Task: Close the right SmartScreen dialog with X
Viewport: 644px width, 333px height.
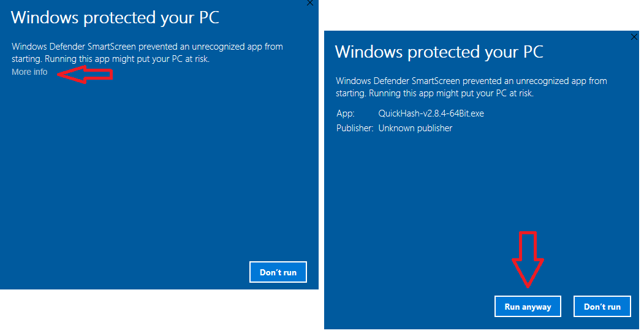Action: tap(634, 37)
